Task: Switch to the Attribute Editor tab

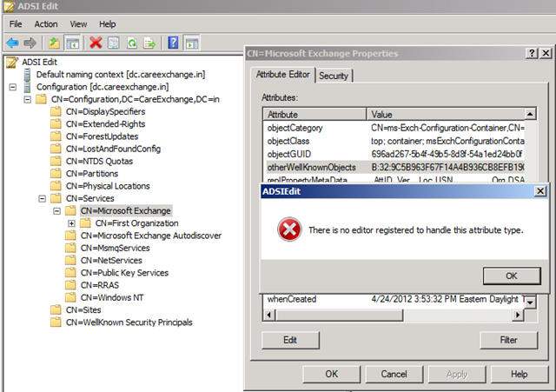Action: [x=283, y=75]
